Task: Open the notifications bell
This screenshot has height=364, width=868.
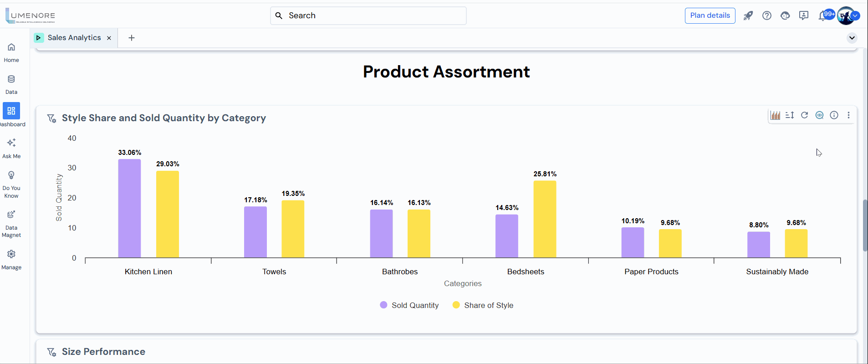Action: tap(822, 16)
